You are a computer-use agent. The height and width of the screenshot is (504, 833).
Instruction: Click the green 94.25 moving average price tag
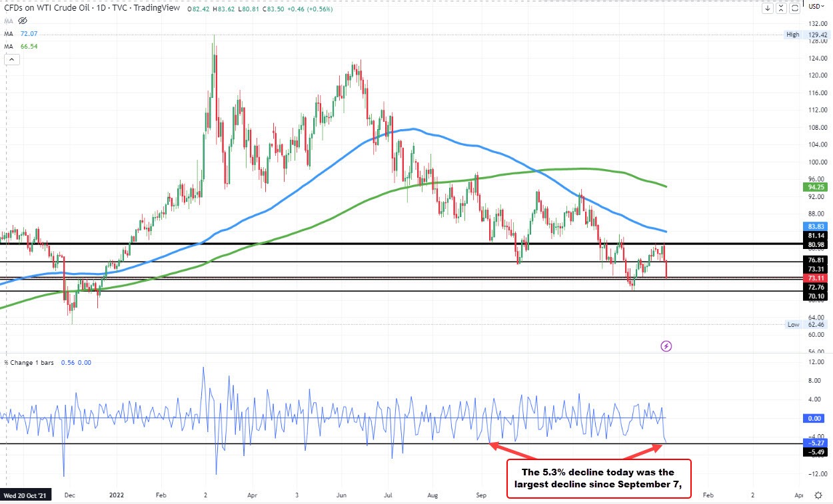point(816,188)
